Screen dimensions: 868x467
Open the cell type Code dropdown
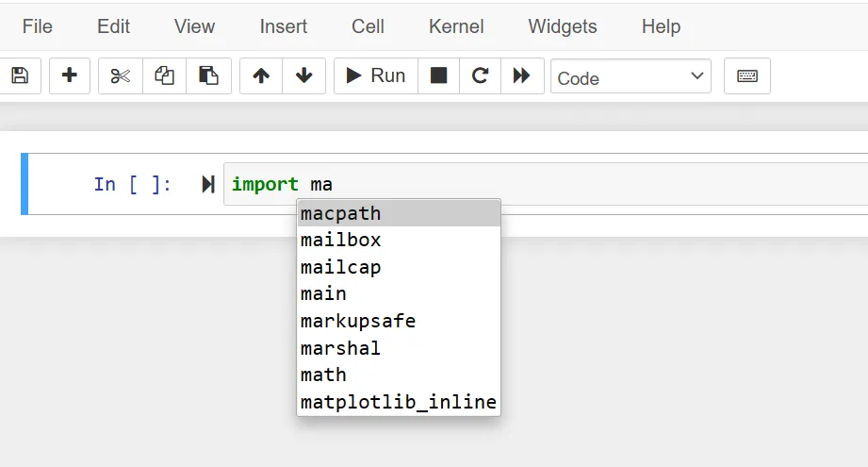click(x=631, y=76)
